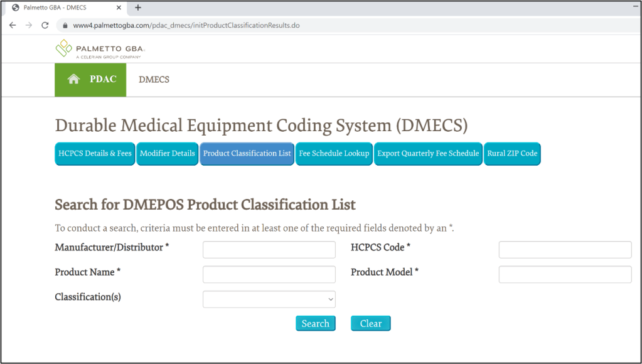Image resolution: width=642 pixels, height=364 pixels.
Task: Open the DMECS navigation menu item
Action: 154,80
